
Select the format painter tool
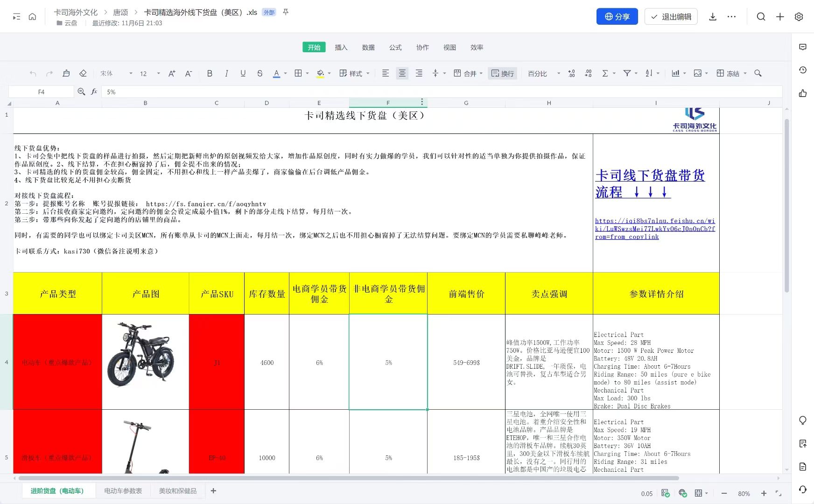pyautogui.click(x=66, y=73)
